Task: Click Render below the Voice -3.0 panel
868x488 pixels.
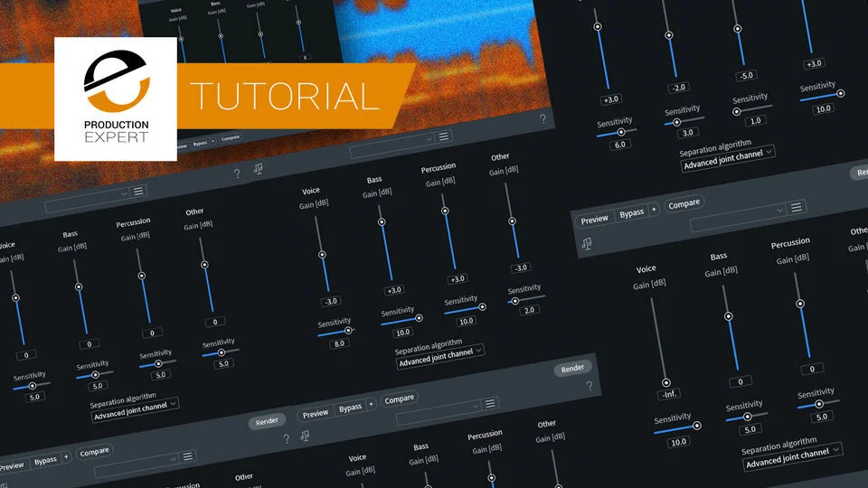Action: click(572, 369)
